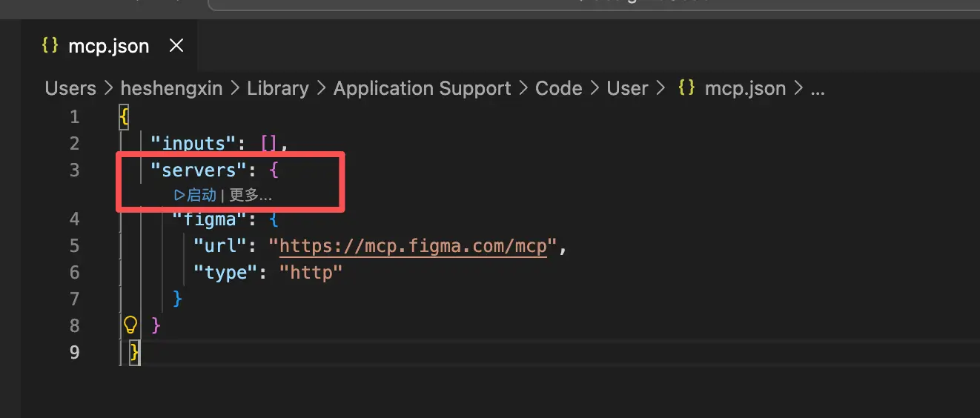Expand the breadcrumb trailing ellipsis

coord(818,89)
